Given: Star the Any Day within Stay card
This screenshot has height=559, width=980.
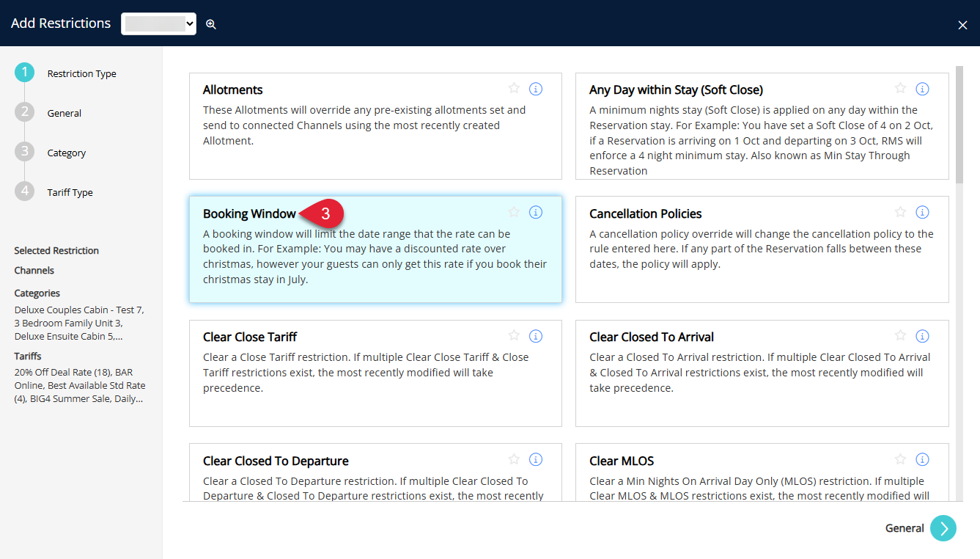Looking at the screenshot, I should click(901, 88).
